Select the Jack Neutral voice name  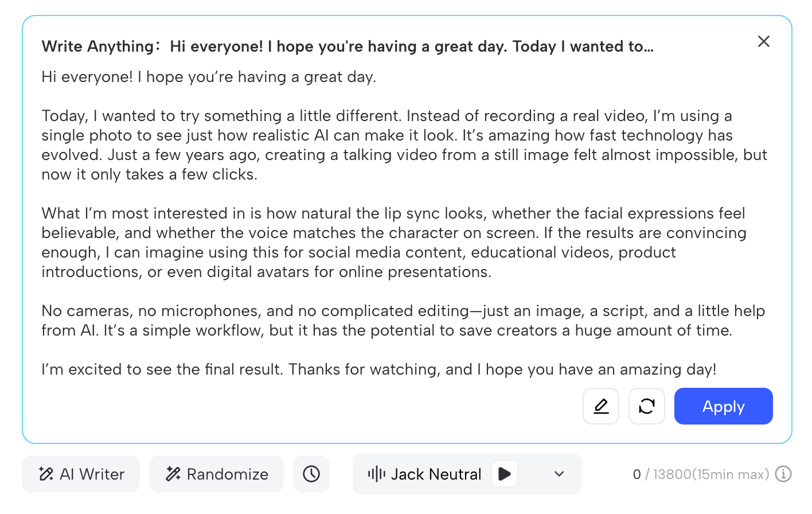click(x=436, y=474)
